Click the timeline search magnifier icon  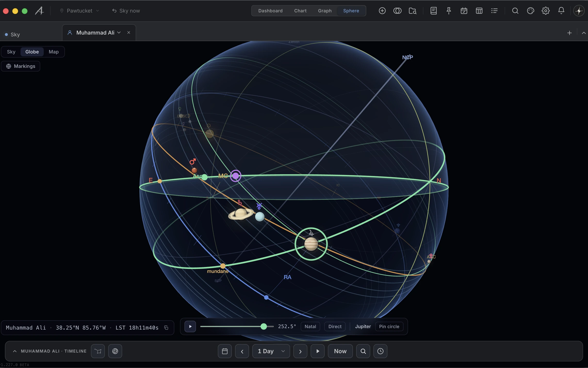(363, 351)
